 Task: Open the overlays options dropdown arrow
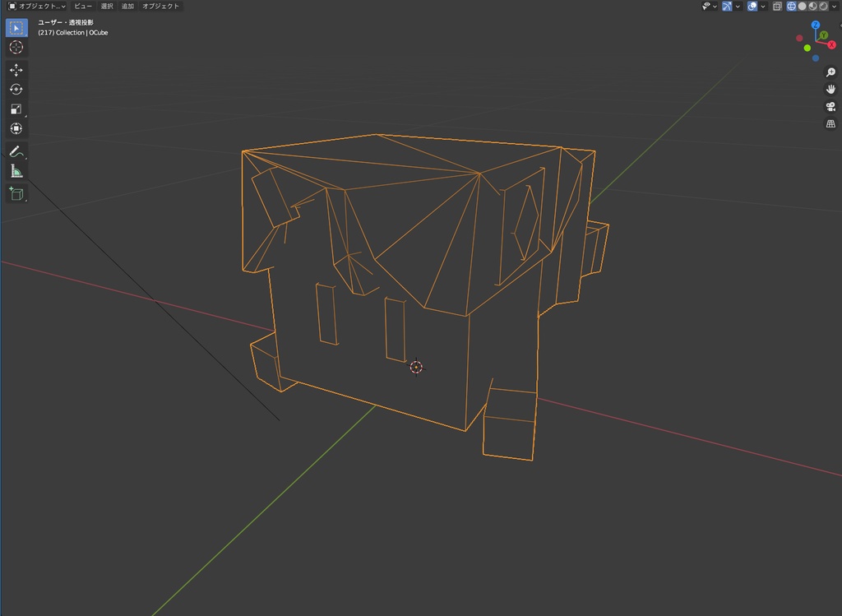pyautogui.click(x=763, y=7)
